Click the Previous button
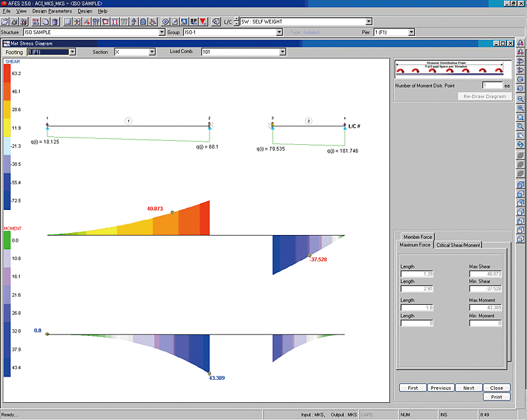 point(441,388)
